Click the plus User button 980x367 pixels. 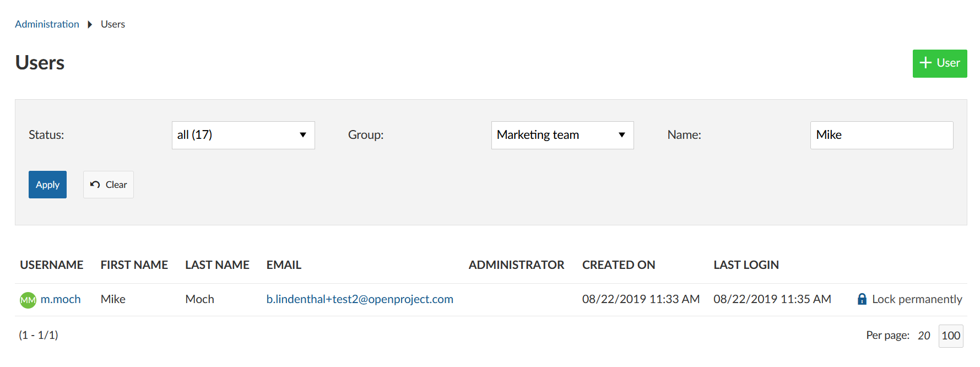tap(939, 63)
